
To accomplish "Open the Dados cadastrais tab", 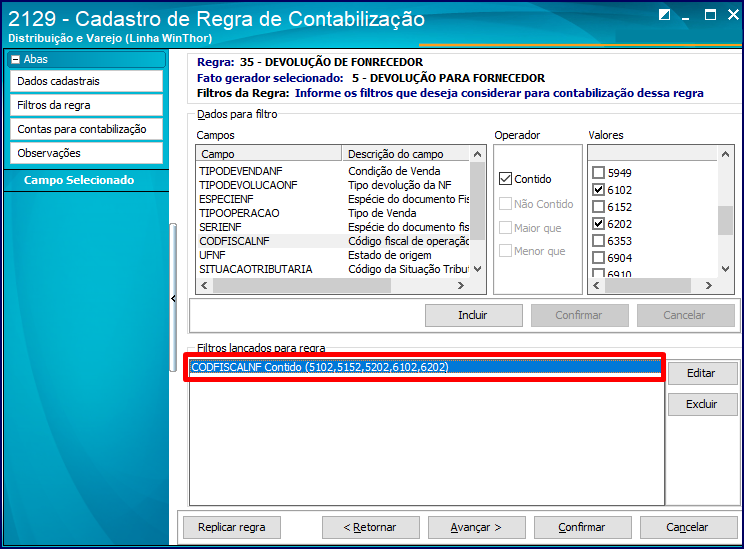I will tap(86, 81).
